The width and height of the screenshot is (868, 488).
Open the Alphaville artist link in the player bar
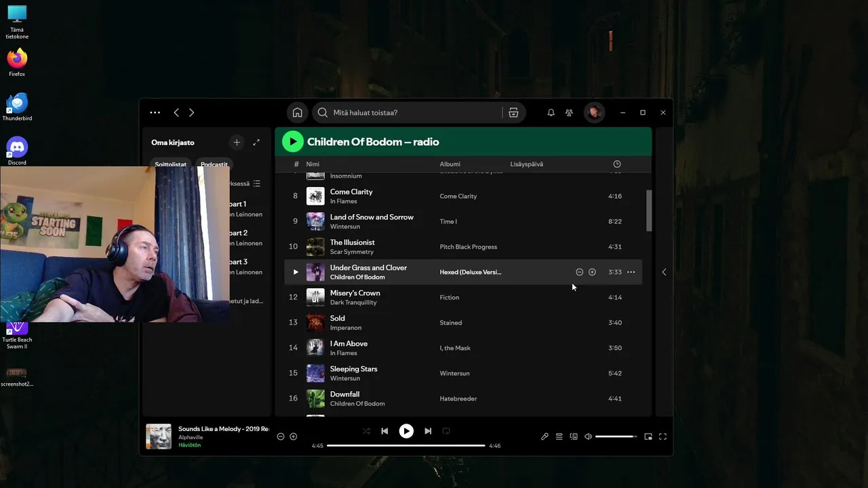191,437
